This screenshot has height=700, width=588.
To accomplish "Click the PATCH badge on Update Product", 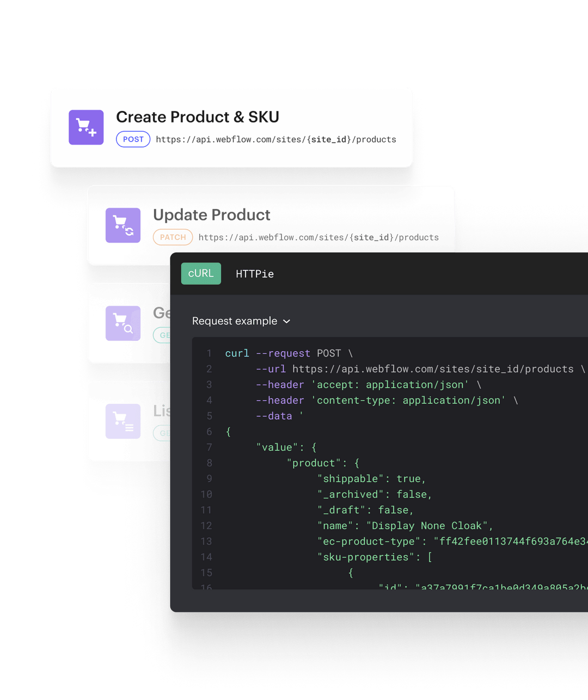I will click(173, 237).
